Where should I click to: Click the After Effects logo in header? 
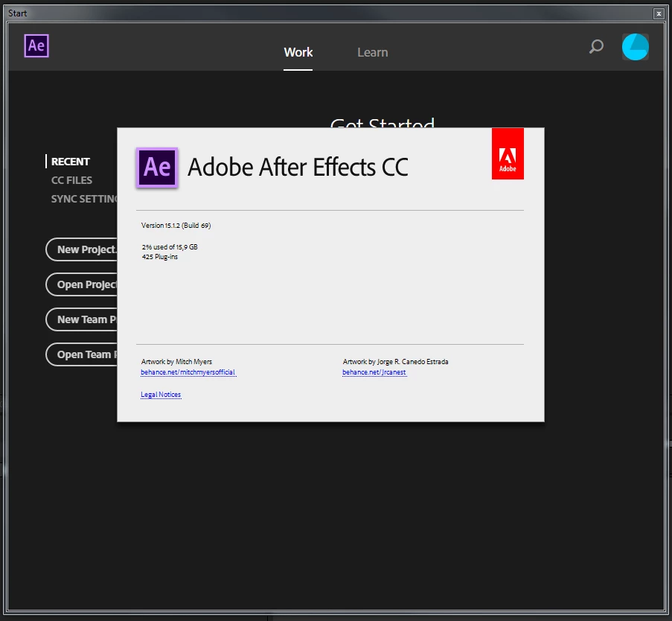point(36,45)
